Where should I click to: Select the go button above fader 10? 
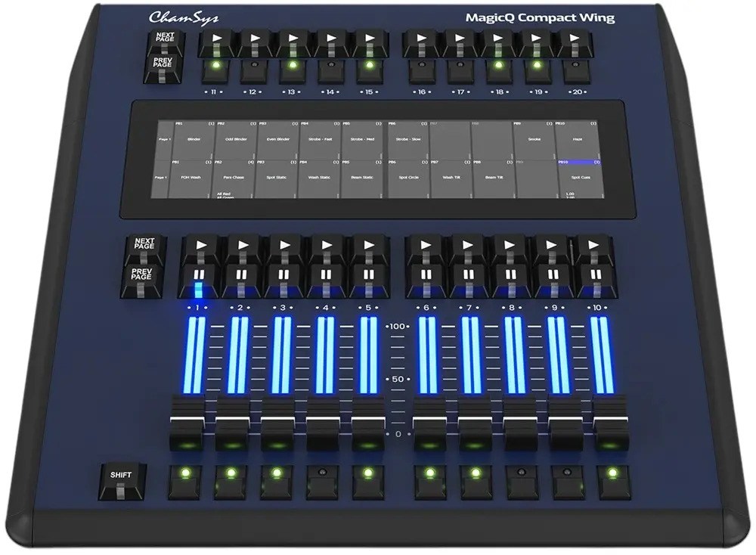click(594, 250)
